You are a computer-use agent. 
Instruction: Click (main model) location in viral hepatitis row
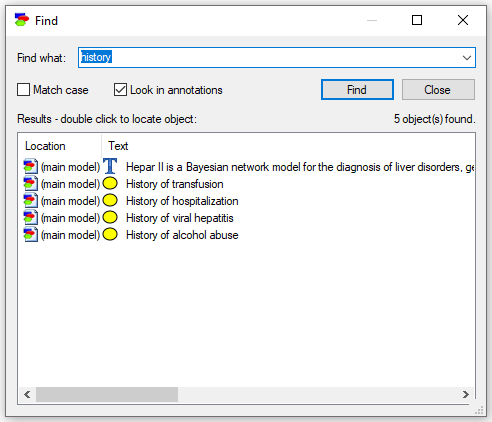[70, 218]
